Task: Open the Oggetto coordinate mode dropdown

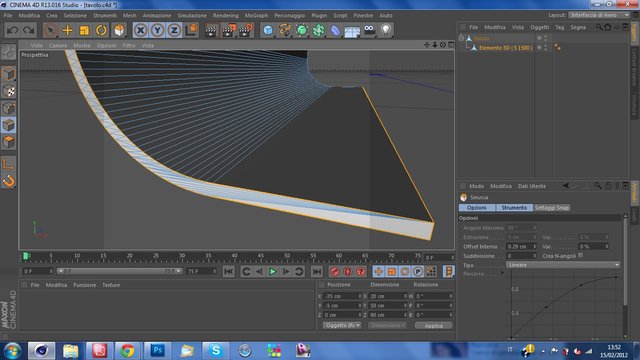Action: [x=342, y=325]
